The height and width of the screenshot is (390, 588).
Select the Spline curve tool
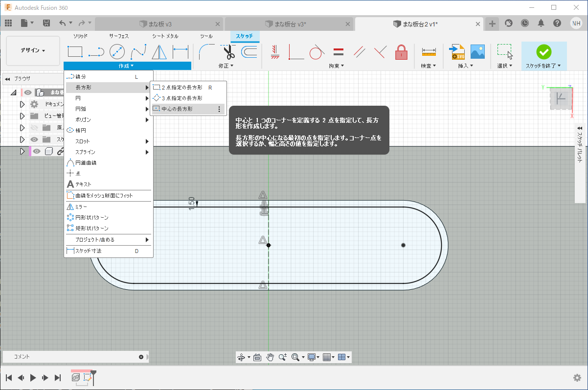click(138, 51)
